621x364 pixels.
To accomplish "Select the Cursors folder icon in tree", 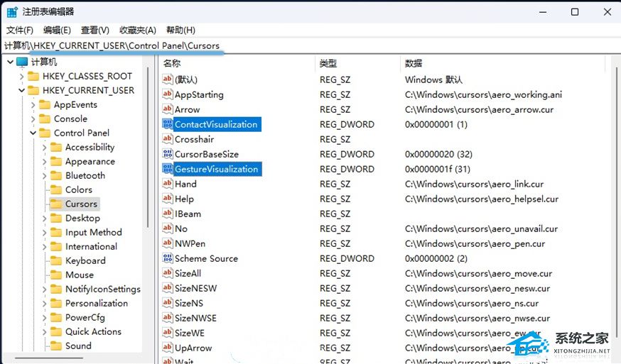I will click(x=56, y=204).
